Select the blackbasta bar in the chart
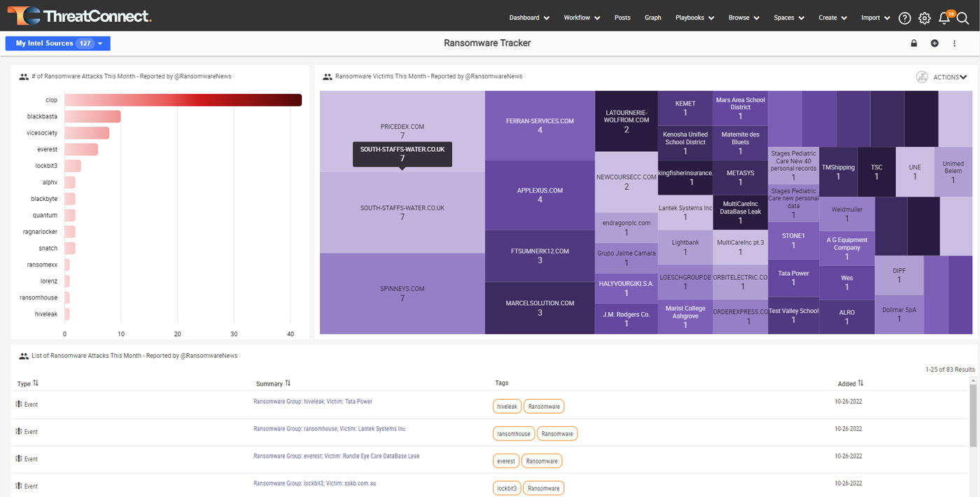 [92, 116]
